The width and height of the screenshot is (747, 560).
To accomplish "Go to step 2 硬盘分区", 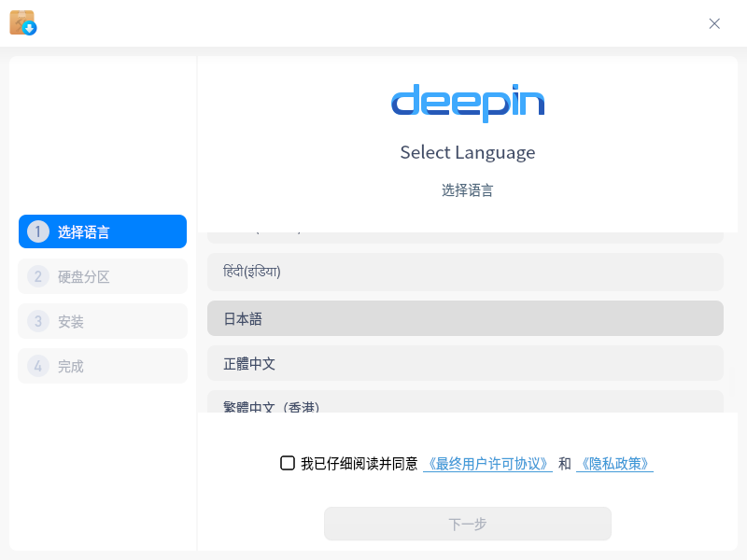I will (x=103, y=276).
